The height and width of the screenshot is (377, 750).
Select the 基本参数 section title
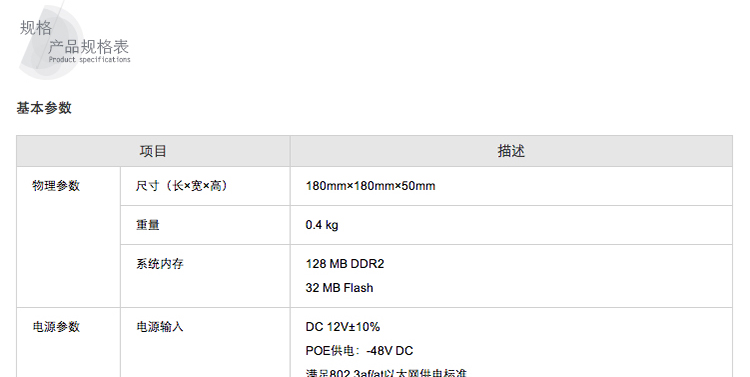point(44,108)
